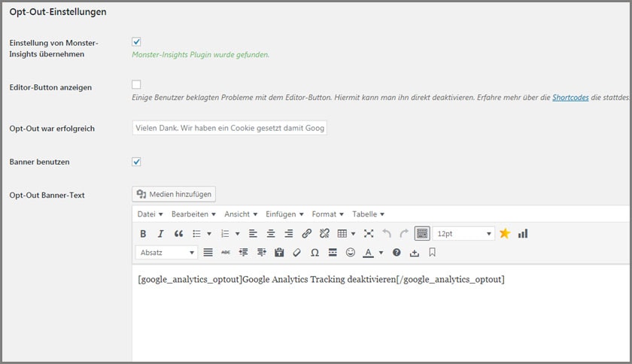Image resolution: width=632 pixels, height=364 pixels.
Task: Apply italic formatting to text
Action: click(160, 234)
